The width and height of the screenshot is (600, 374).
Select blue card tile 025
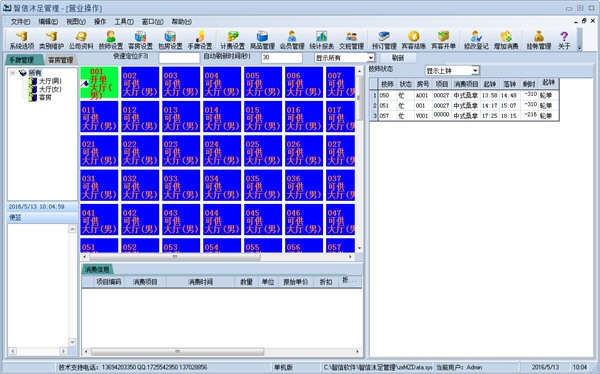(x=263, y=151)
